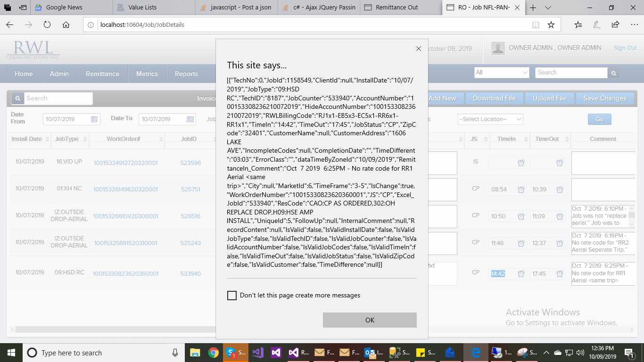Click the Sign Out link
The height and width of the screenshot is (362, 644).
coord(625,48)
